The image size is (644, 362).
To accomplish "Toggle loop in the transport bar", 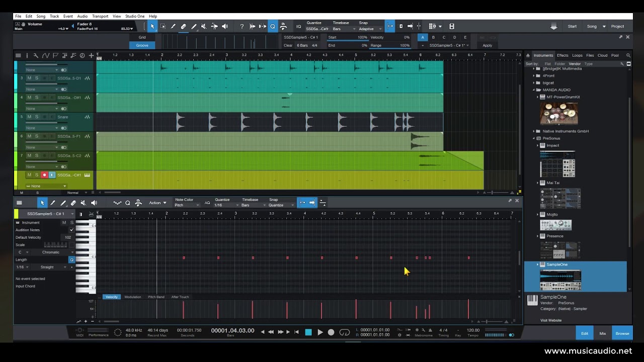I will click(345, 332).
